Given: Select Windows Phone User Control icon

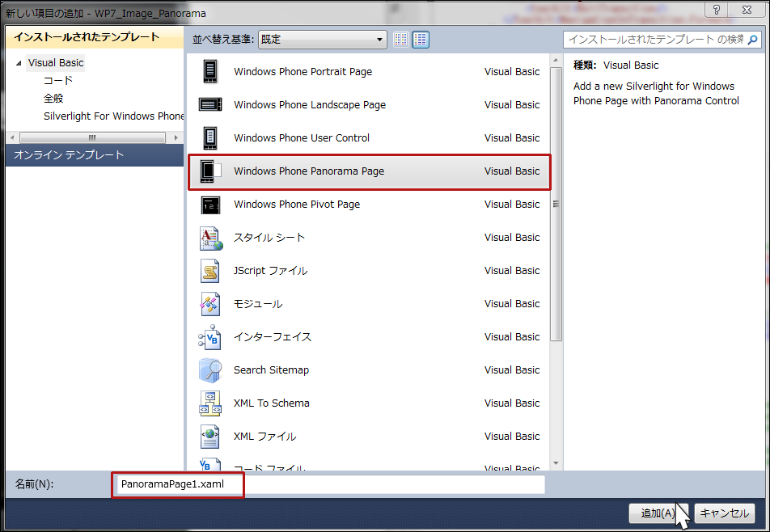Looking at the screenshot, I should click(210, 138).
